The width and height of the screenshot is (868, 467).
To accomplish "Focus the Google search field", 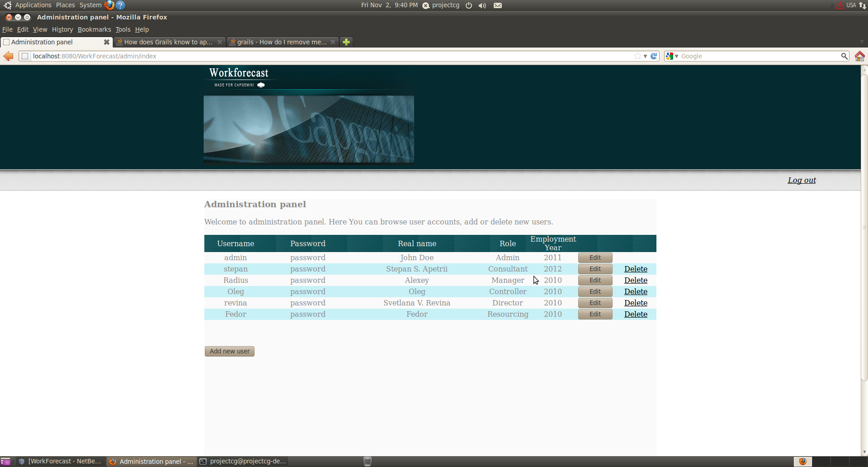I will click(x=759, y=56).
